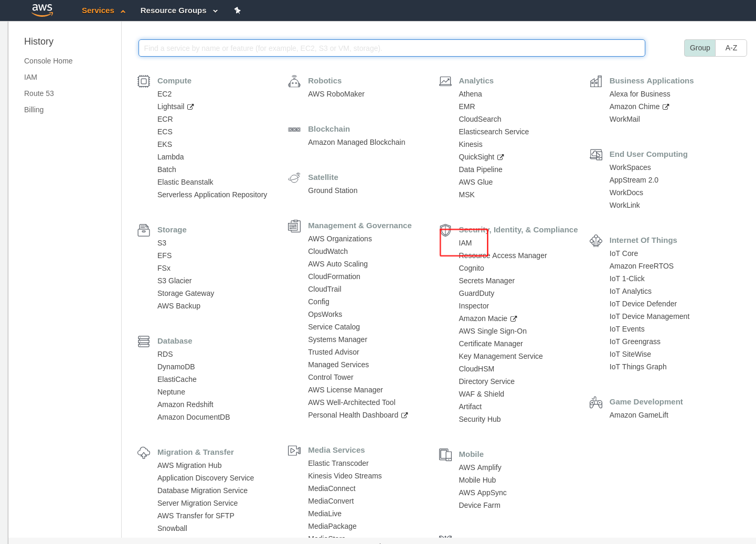Image resolution: width=756 pixels, height=544 pixels.
Task: Click the Storage category icon
Action: (144, 230)
